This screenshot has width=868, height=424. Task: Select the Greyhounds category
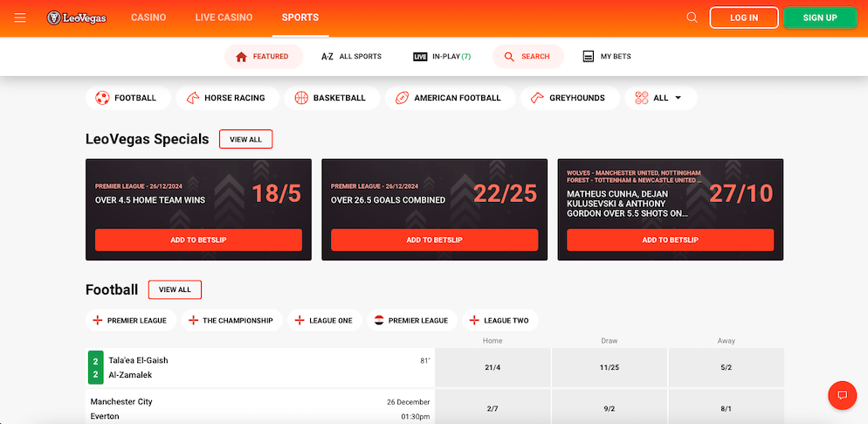pyautogui.click(x=569, y=98)
